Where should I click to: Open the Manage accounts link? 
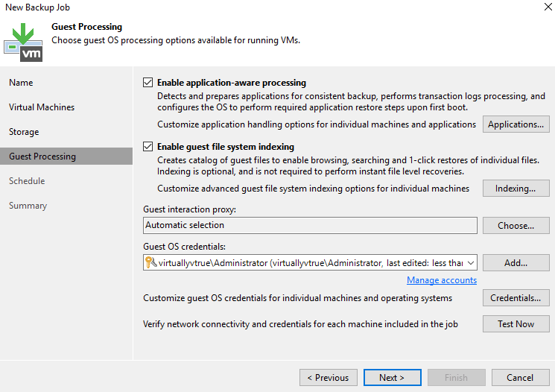[442, 280]
